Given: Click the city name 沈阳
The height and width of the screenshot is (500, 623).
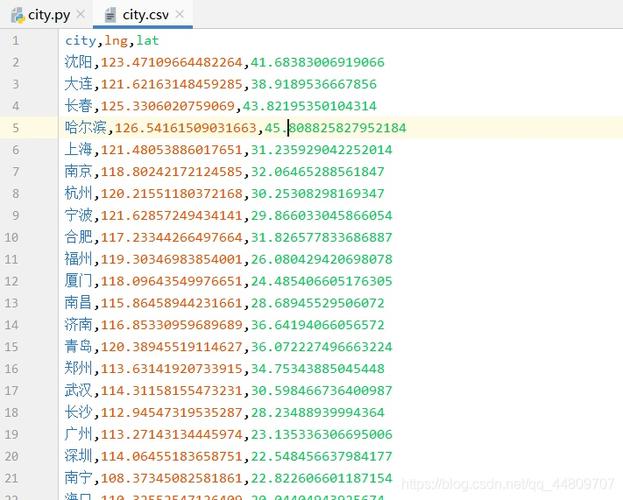Looking at the screenshot, I should [x=79, y=62].
